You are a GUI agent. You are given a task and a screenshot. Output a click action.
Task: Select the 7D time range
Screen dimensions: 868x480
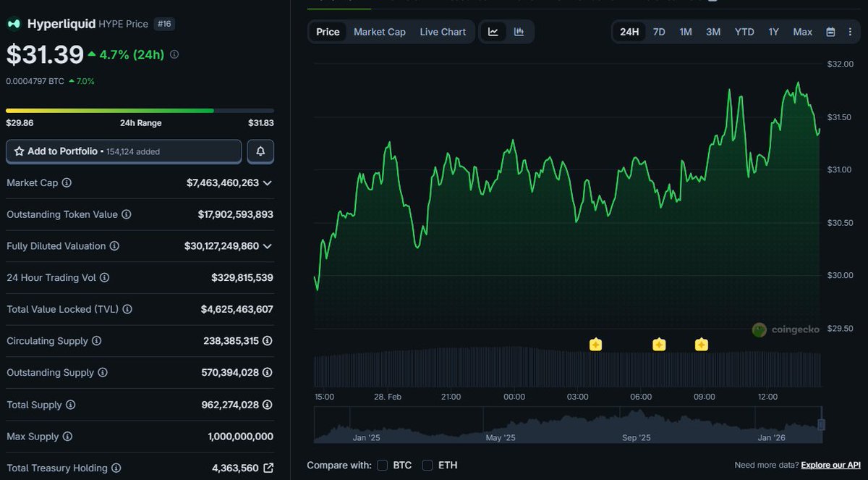659,32
